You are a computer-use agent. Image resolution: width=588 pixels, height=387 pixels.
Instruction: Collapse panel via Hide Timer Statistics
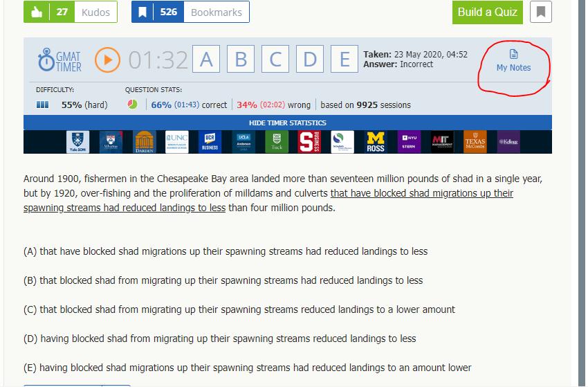(x=287, y=123)
